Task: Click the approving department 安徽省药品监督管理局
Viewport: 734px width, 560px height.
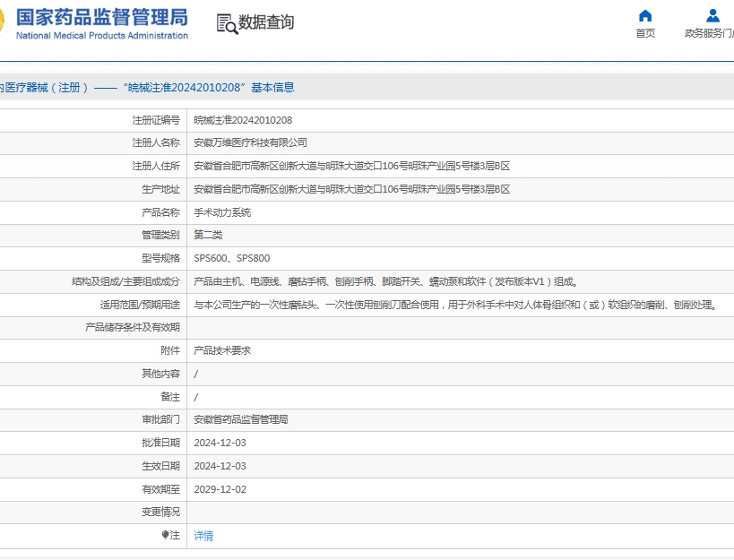Action: click(x=241, y=419)
